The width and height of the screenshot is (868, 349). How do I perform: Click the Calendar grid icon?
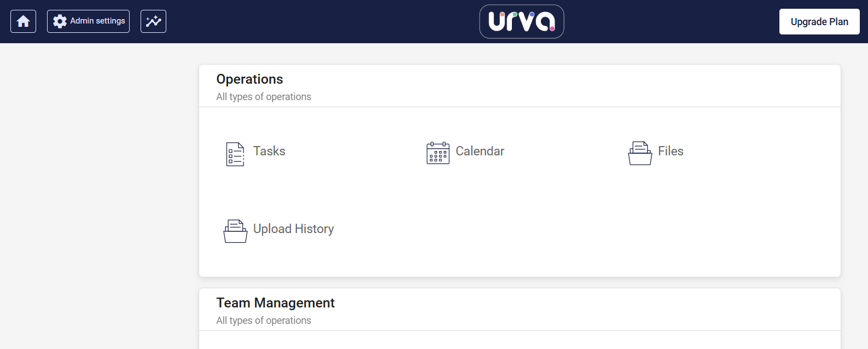pos(438,153)
